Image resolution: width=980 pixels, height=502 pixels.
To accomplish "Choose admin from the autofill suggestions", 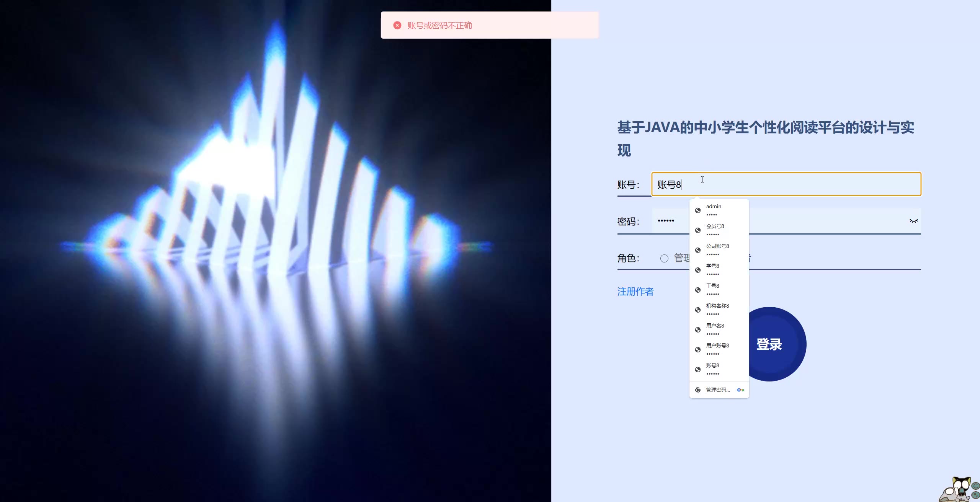I will [x=714, y=210].
